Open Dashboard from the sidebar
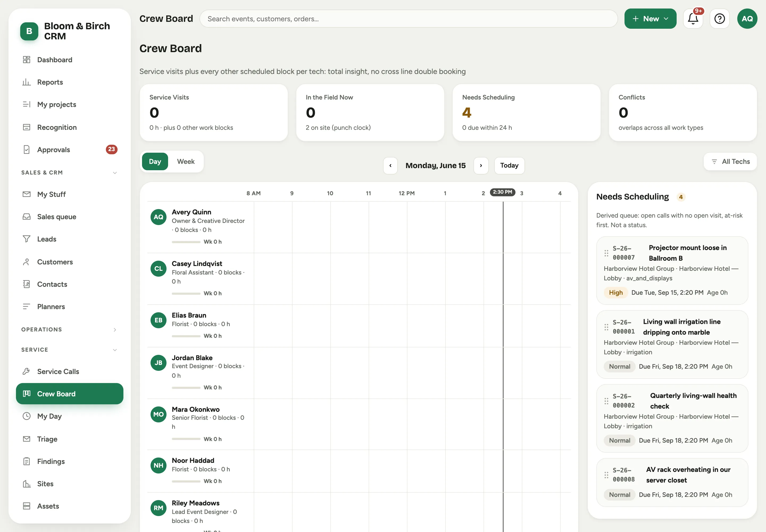 click(70, 60)
